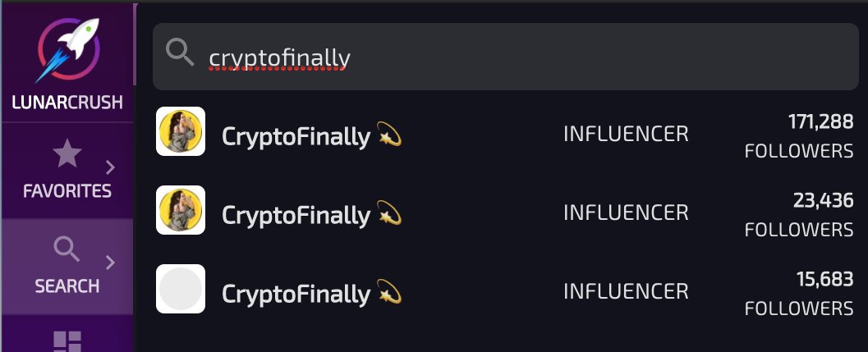Open the LUNARCRUSH brand text link
The height and width of the screenshot is (352, 868).
point(67,103)
